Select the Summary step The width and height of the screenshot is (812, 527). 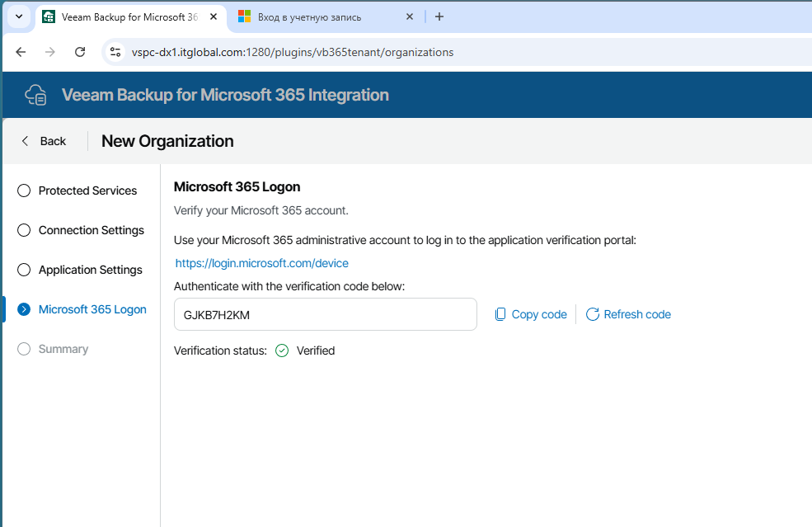53,349
